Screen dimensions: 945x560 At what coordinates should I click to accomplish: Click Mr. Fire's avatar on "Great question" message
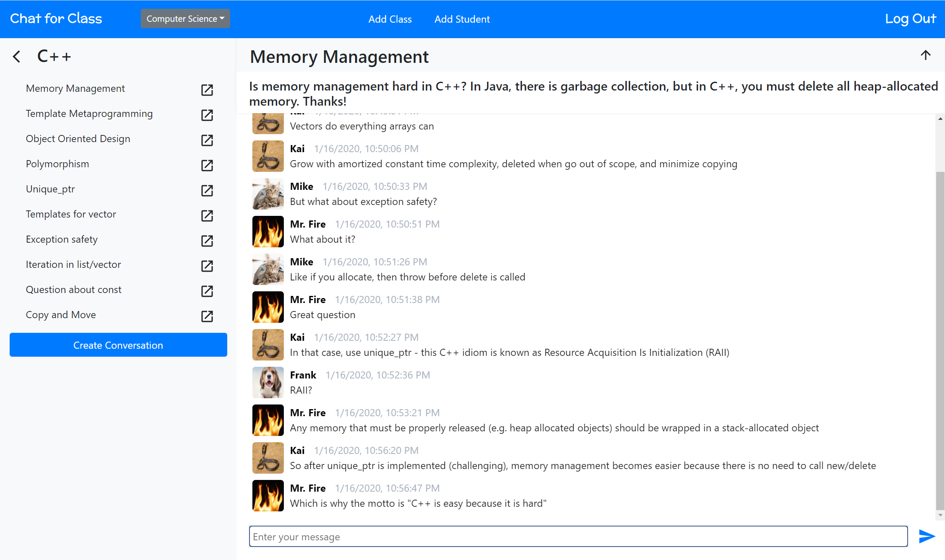pyautogui.click(x=268, y=307)
